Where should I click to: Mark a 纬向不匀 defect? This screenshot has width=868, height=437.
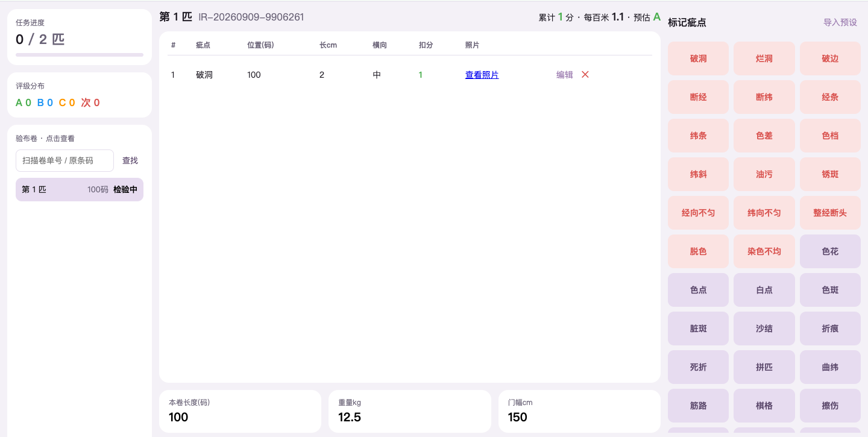point(764,213)
